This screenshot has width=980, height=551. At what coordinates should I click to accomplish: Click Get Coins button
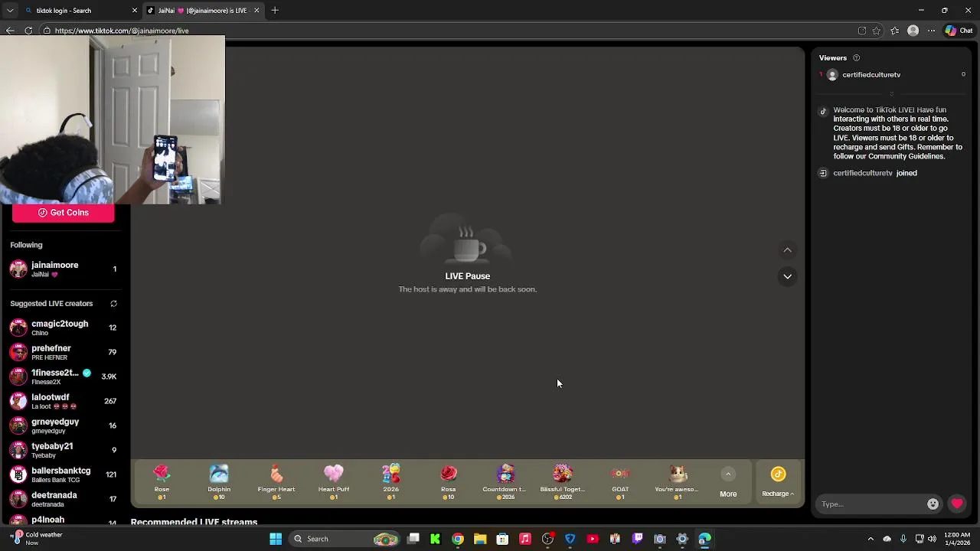[63, 213]
